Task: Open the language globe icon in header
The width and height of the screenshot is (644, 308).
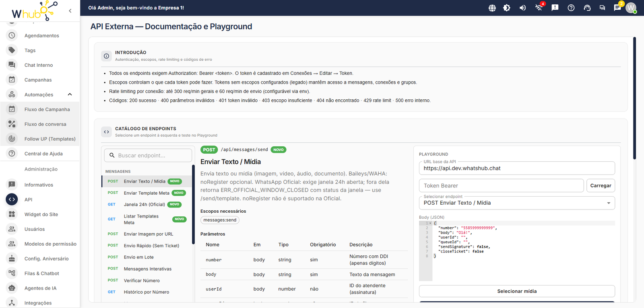Action: pos(492,8)
